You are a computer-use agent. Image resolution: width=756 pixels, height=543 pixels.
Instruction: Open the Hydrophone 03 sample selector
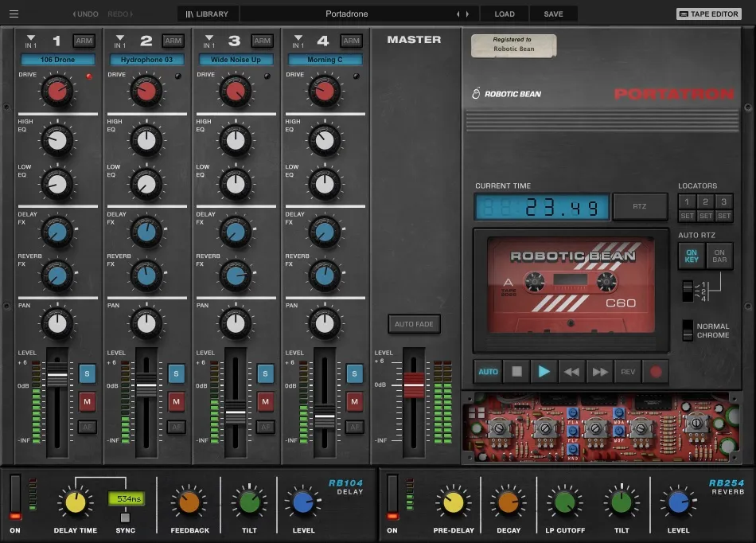146,60
